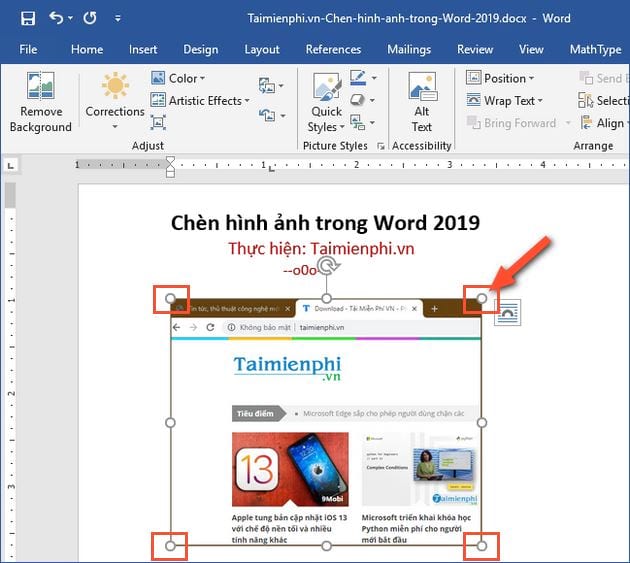Click Bring Forward
The image size is (630, 563).
(512, 123)
